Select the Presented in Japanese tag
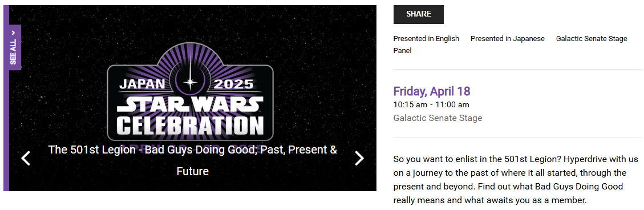The height and width of the screenshot is (210, 644). click(508, 39)
